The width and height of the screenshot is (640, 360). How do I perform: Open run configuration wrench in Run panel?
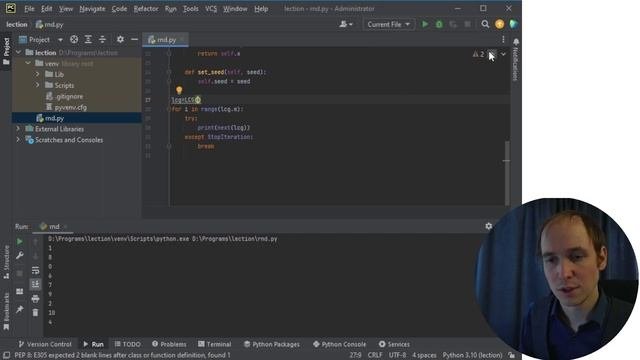[20, 256]
